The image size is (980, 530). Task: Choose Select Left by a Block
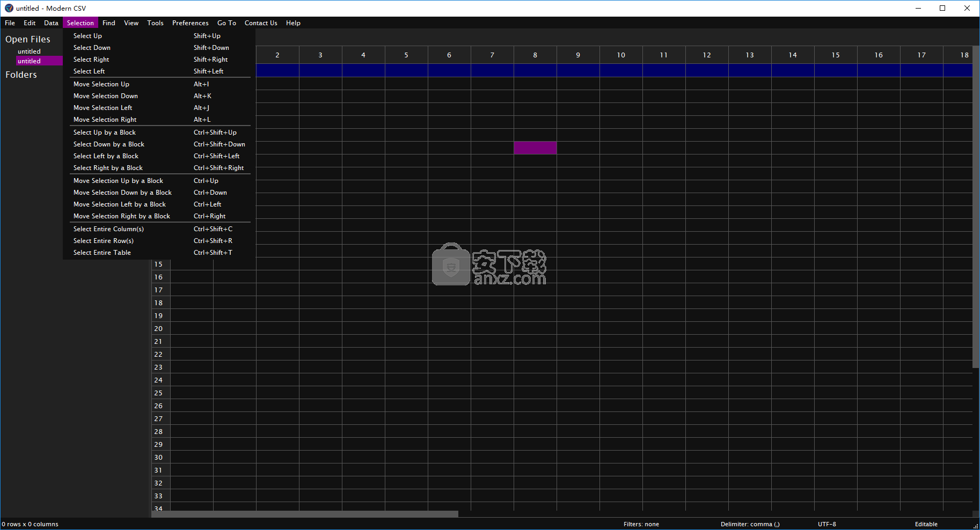pyautogui.click(x=160, y=156)
